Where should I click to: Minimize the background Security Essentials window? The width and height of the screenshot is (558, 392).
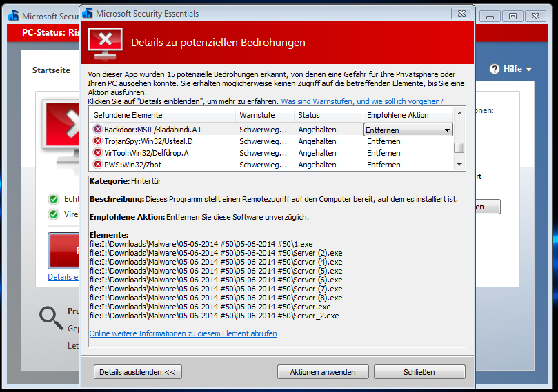pos(490,16)
